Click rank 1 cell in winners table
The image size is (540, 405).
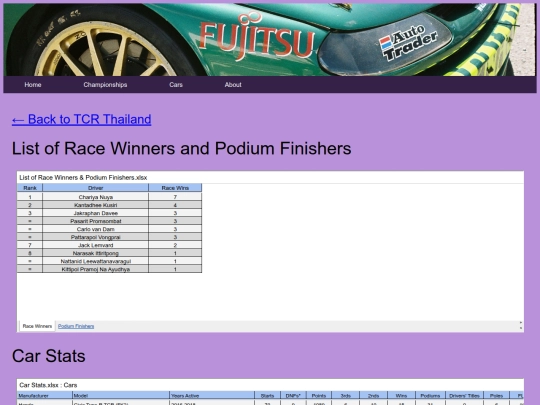click(30, 197)
